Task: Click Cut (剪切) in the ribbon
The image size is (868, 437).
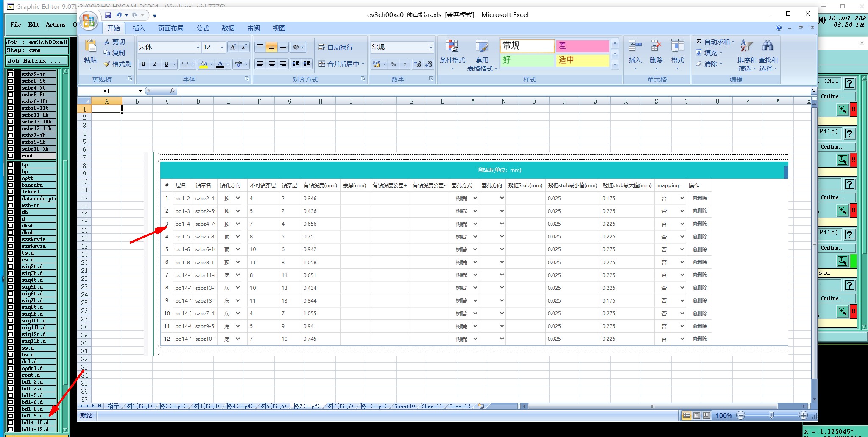Action: 114,42
